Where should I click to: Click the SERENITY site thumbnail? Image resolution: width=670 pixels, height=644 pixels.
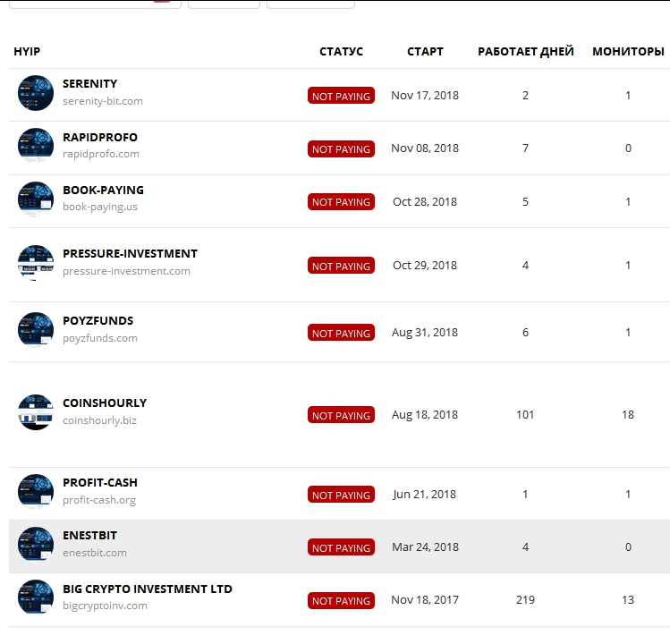click(x=36, y=93)
